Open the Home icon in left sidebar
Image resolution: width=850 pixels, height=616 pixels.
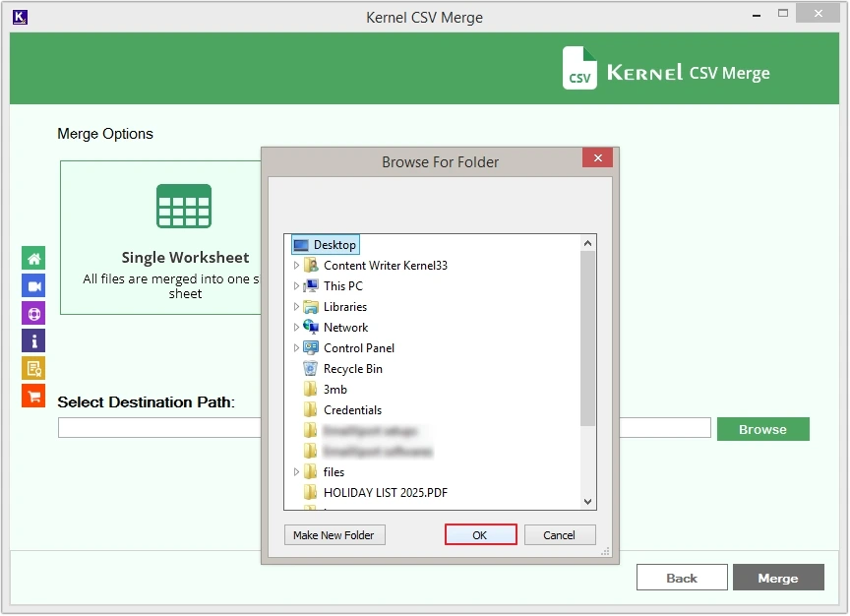coord(33,258)
